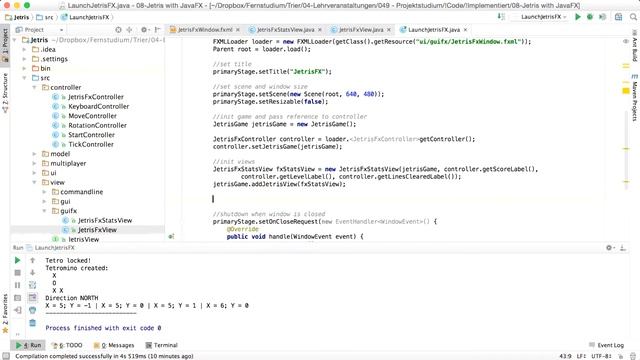Open the 0: Messages tool window tab
This screenshot has width=640, height=360.
tap(114, 345)
